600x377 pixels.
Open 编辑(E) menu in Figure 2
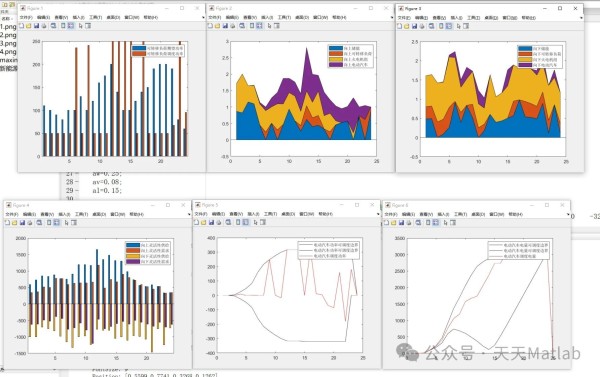[232, 18]
